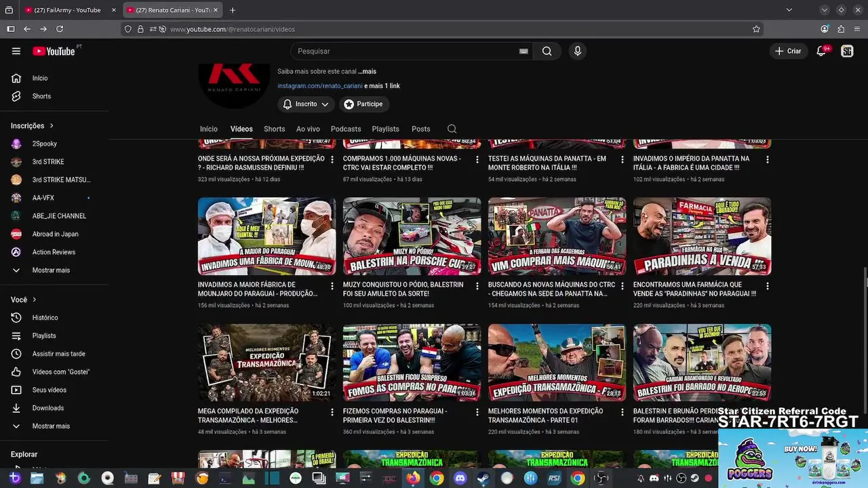Open RSI launcher taskbar icon
This screenshot has height=488, width=868.
point(554,478)
